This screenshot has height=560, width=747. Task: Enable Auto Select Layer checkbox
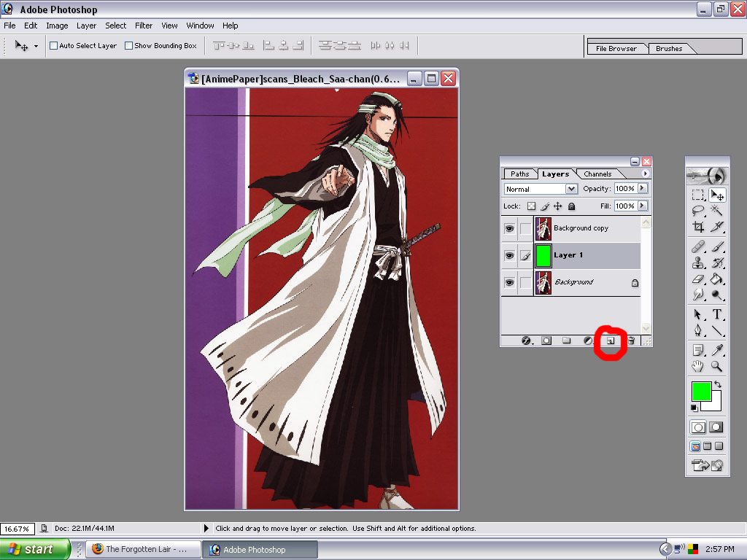point(54,46)
